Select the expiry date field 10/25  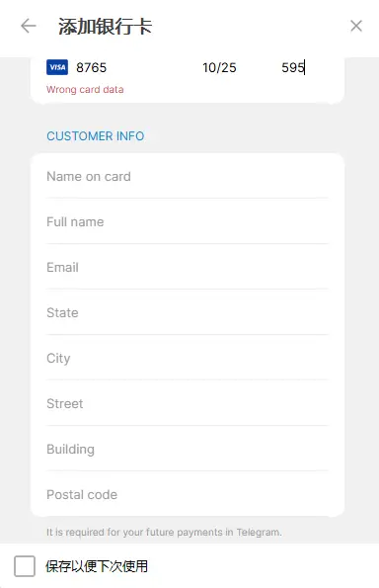219,68
